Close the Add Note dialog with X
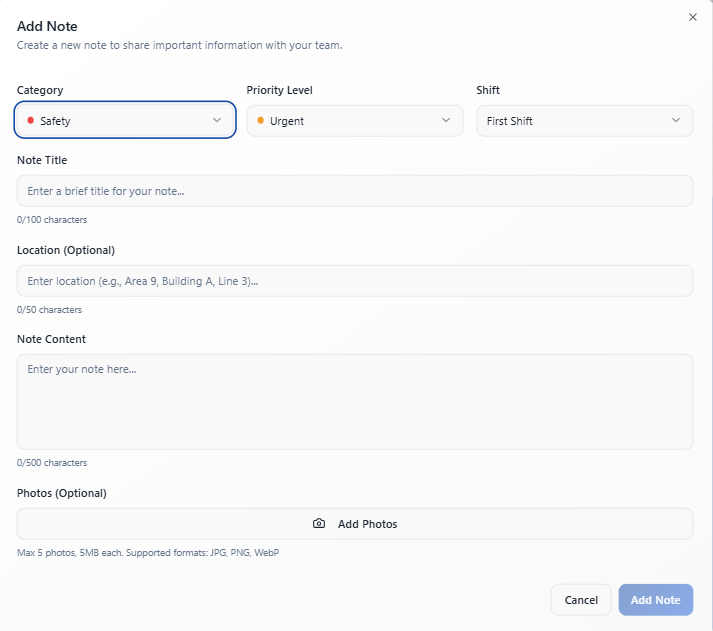Image resolution: width=713 pixels, height=631 pixels. (x=693, y=17)
